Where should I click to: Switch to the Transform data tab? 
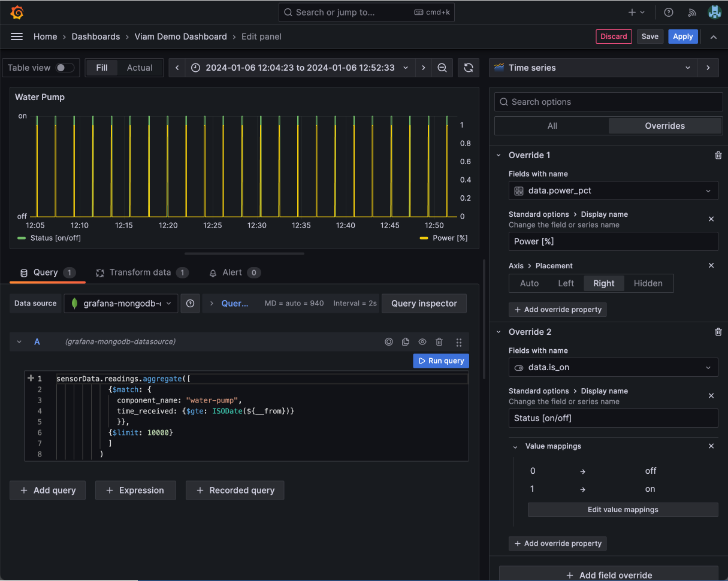point(140,273)
